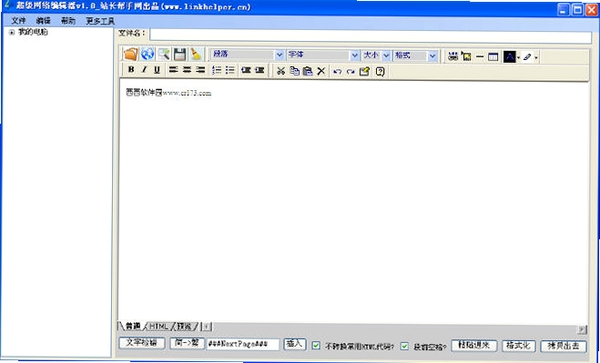The image size is (600, 363).
Task: Toggle bold formatting with the B icon
Action: point(131,70)
